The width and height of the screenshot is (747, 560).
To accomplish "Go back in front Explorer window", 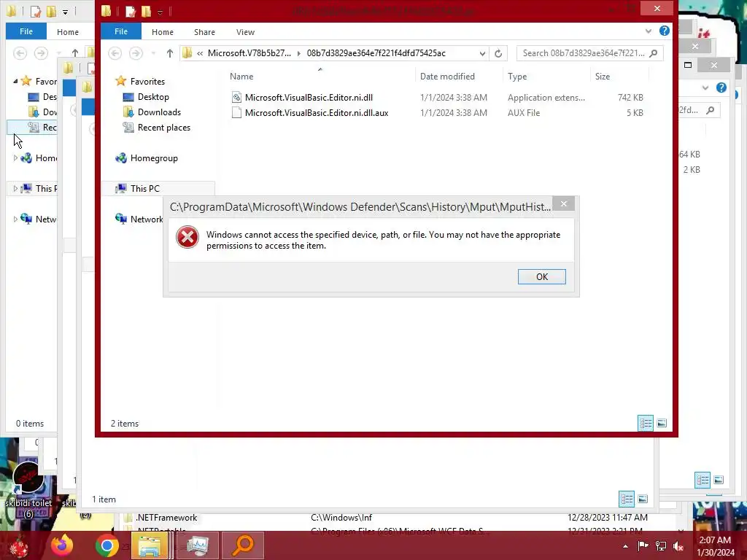I will coord(115,53).
